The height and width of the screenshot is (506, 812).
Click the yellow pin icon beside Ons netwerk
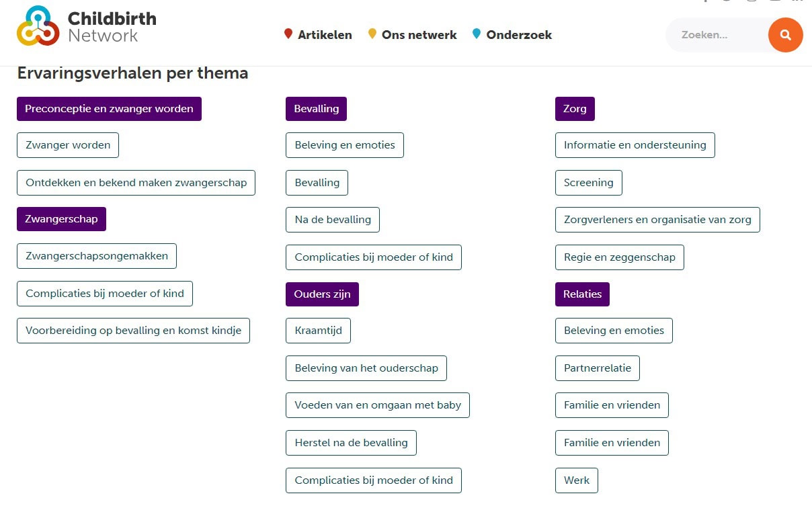click(x=372, y=34)
